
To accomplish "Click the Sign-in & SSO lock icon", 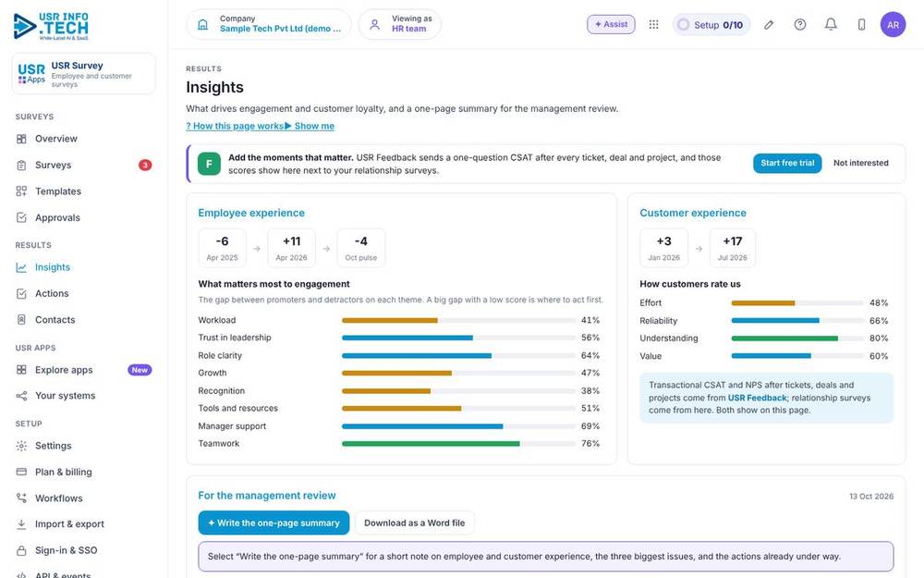I will click(21, 550).
